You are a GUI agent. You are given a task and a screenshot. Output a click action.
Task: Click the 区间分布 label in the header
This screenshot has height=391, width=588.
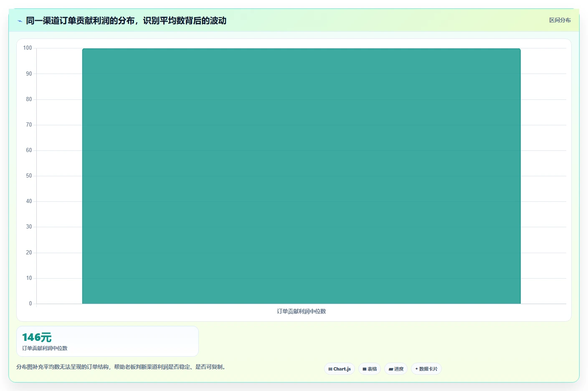tap(560, 20)
